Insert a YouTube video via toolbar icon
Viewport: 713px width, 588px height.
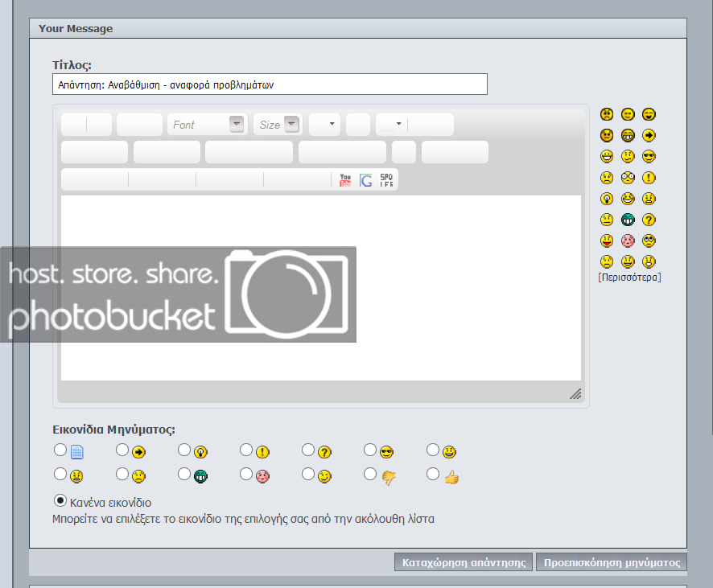click(345, 179)
